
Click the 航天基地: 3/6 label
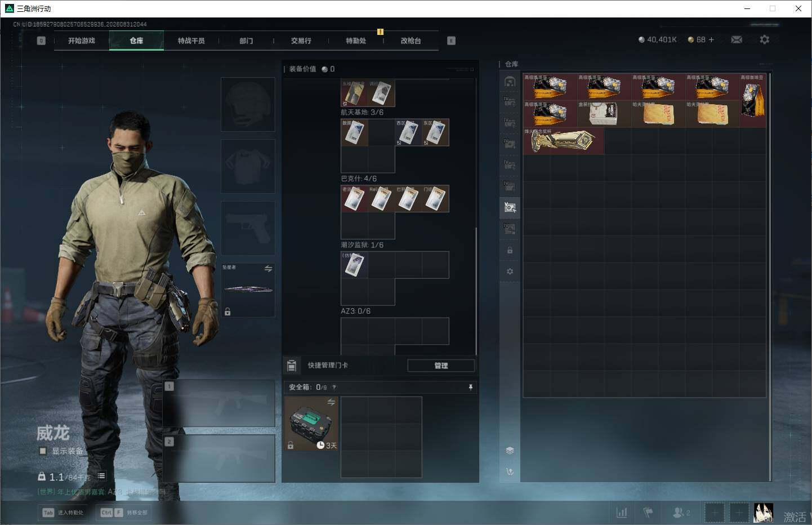362,113
